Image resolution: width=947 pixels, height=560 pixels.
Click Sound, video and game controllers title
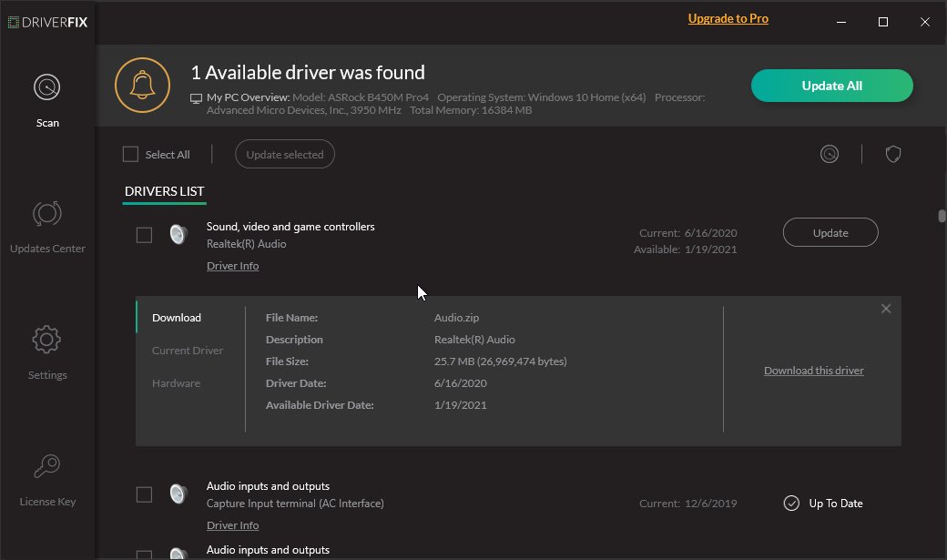pyautogui.click(x=290, y=227)
